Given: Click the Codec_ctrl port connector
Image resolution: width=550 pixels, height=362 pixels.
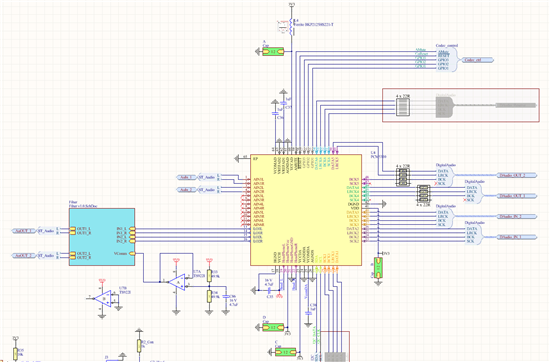Looking at the screenshot, I should pos(477,60).
